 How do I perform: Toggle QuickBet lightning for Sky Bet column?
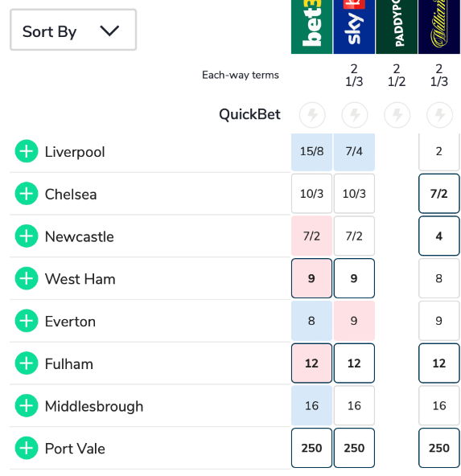(x=355, y=115)
